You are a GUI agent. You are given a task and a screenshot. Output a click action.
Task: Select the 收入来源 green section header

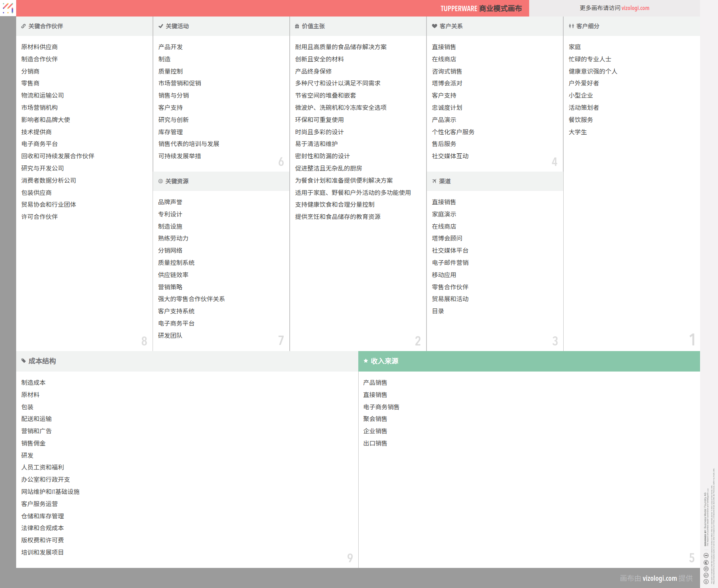click(x=384, y=361)
